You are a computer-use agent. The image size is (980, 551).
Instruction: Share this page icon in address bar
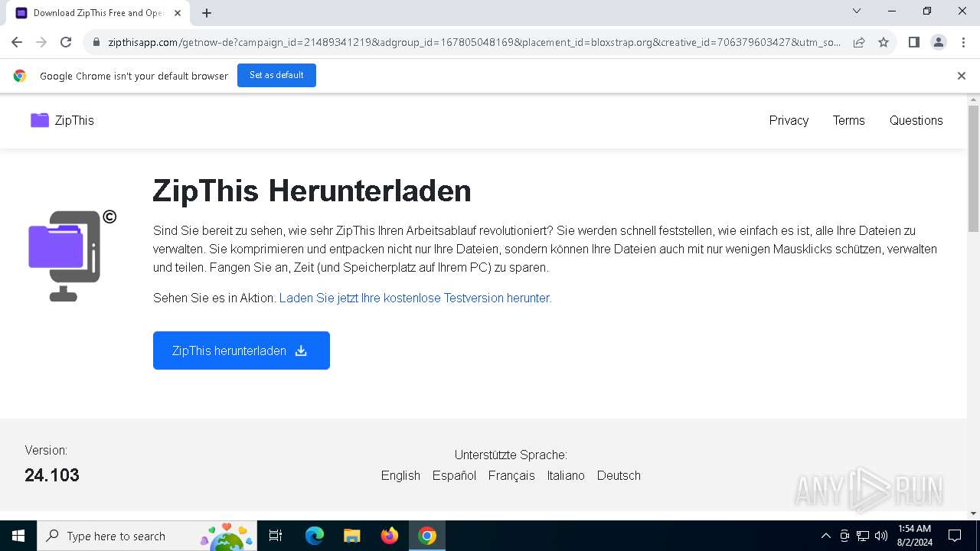[859, 42]
